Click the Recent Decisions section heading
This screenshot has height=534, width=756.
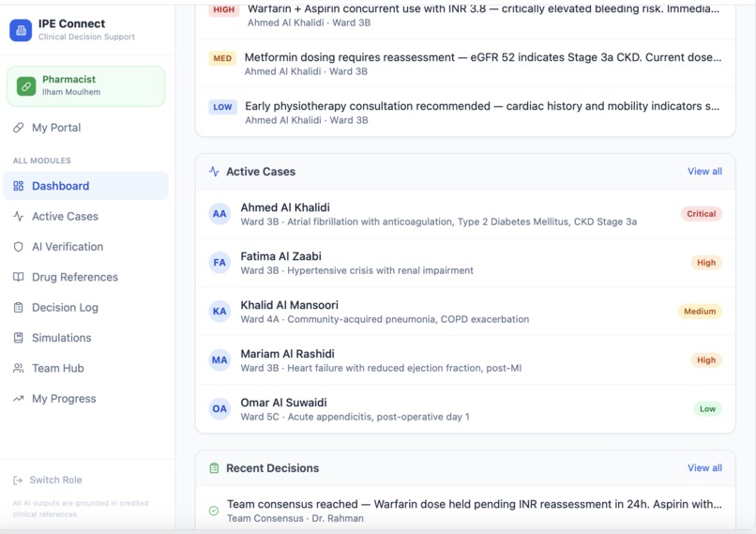click(x=272, y=468)
